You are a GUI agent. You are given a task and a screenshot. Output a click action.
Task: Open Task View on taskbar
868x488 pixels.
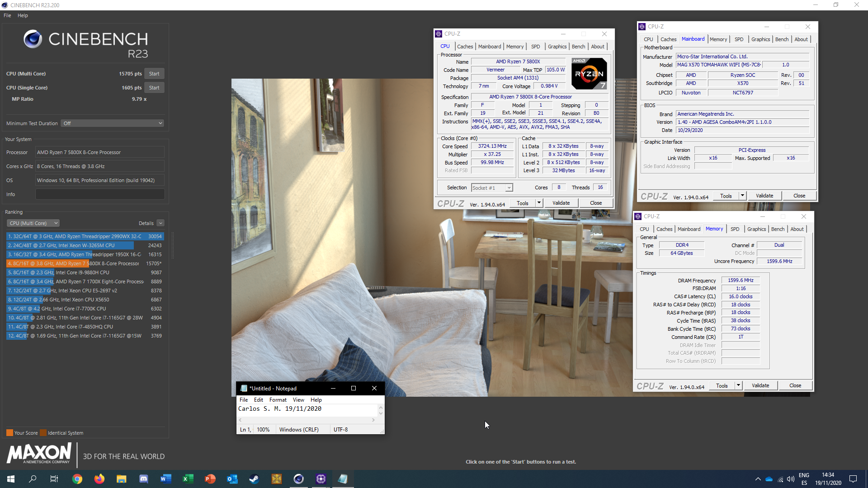[54, 479]
